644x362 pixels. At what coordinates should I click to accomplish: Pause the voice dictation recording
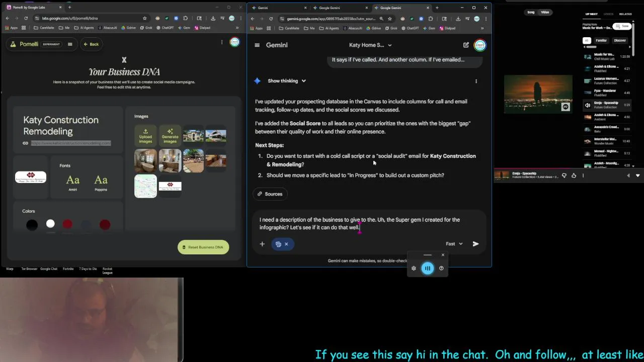tap(427, 268)
